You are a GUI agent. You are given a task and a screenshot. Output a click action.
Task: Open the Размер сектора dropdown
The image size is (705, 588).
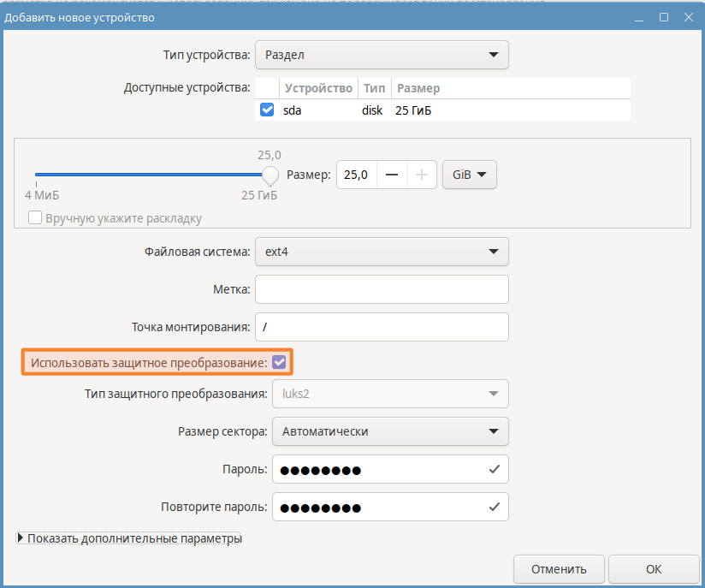point(390,431)
